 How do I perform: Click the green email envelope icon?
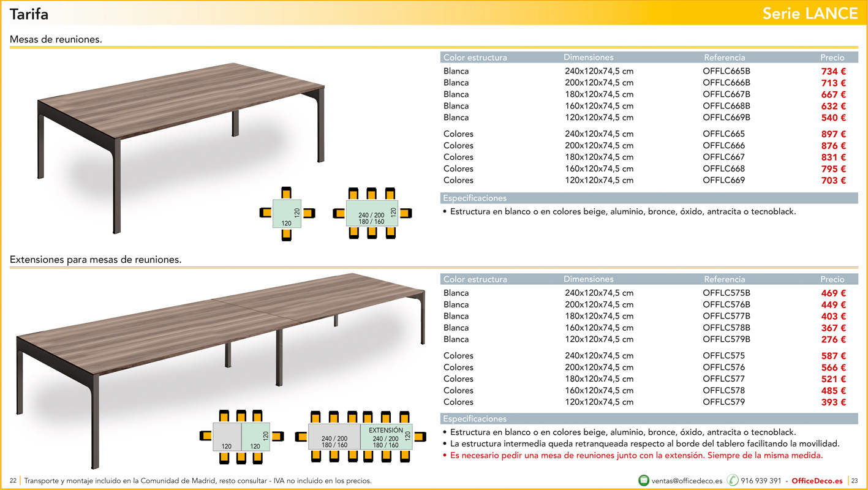tap(644, 480)
